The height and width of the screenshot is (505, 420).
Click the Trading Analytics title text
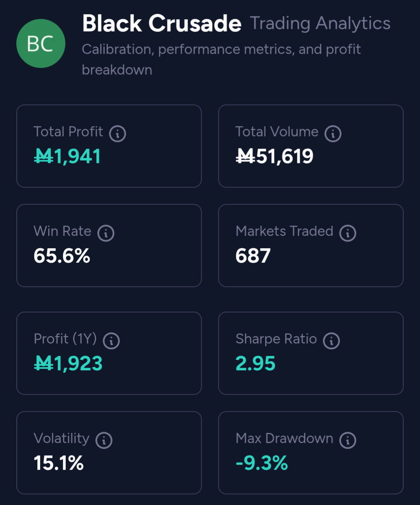320,23
